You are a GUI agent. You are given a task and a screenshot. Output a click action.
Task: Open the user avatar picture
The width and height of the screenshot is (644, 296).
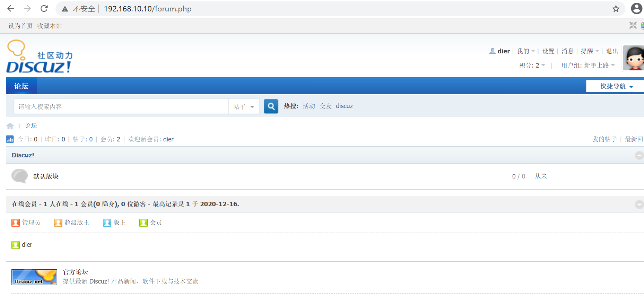[634, 58]
